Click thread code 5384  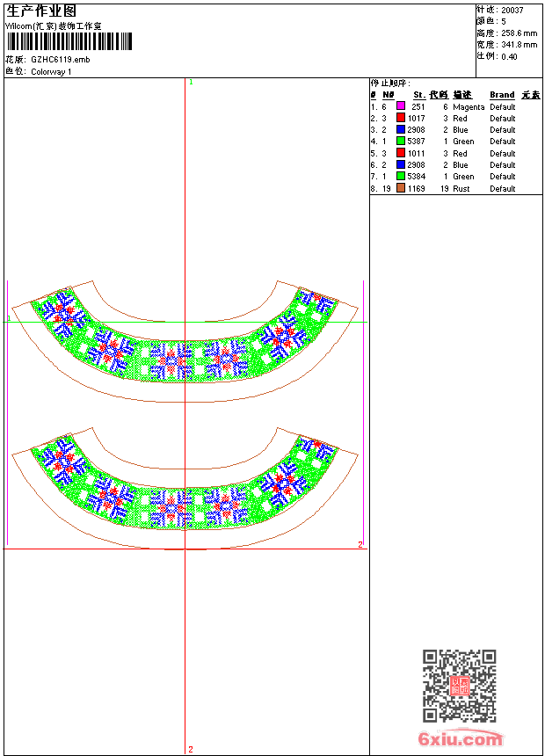click(x=417, y=177)
